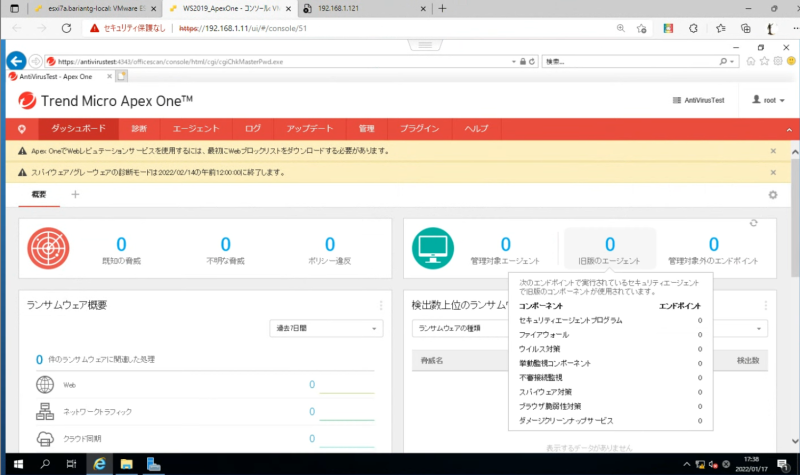Click the ポリシー違反 count
Image resolution: width=800 pixels, height=475 pixels.
[x=330, y=244]
